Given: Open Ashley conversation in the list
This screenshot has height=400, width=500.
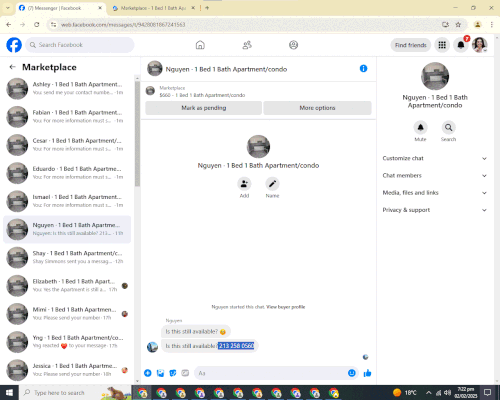Looking at the screenshot, I should pos(67,89).
